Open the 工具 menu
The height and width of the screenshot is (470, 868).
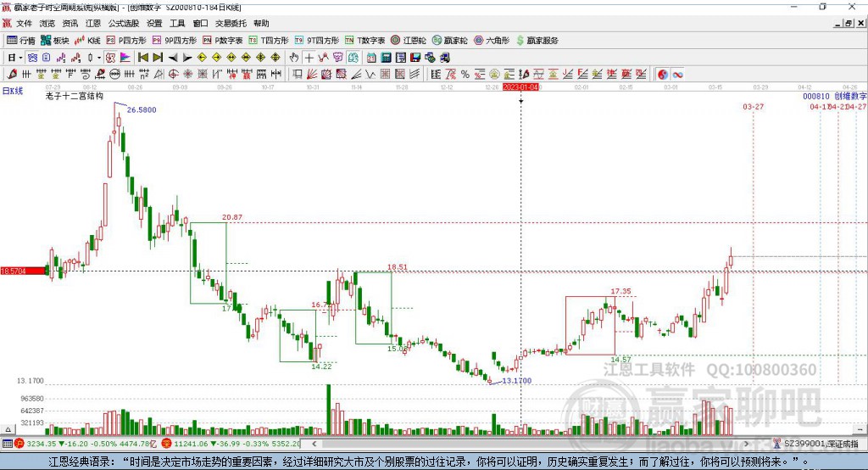pyautogui.click(x=177, y=23)
